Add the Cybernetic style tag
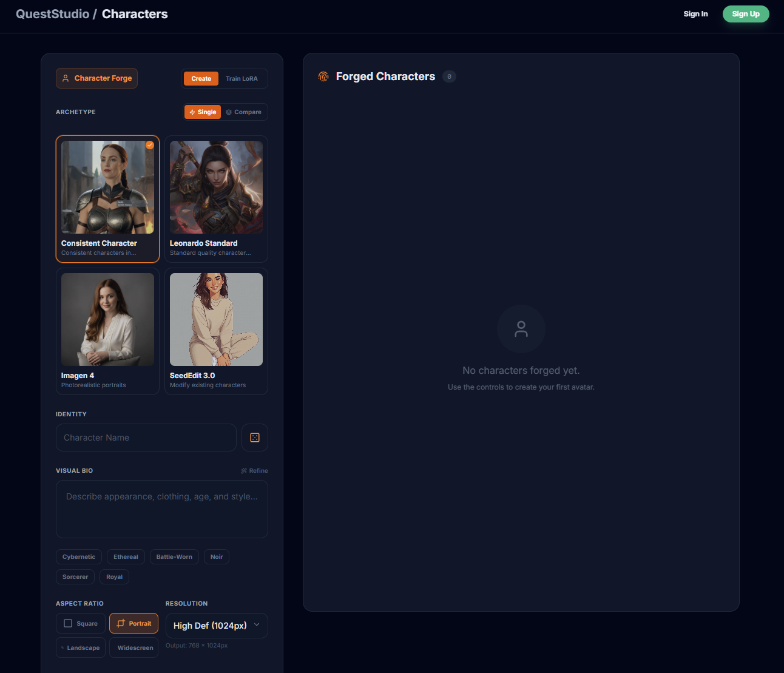The image size is (784, 673). [x=78, y=556]
